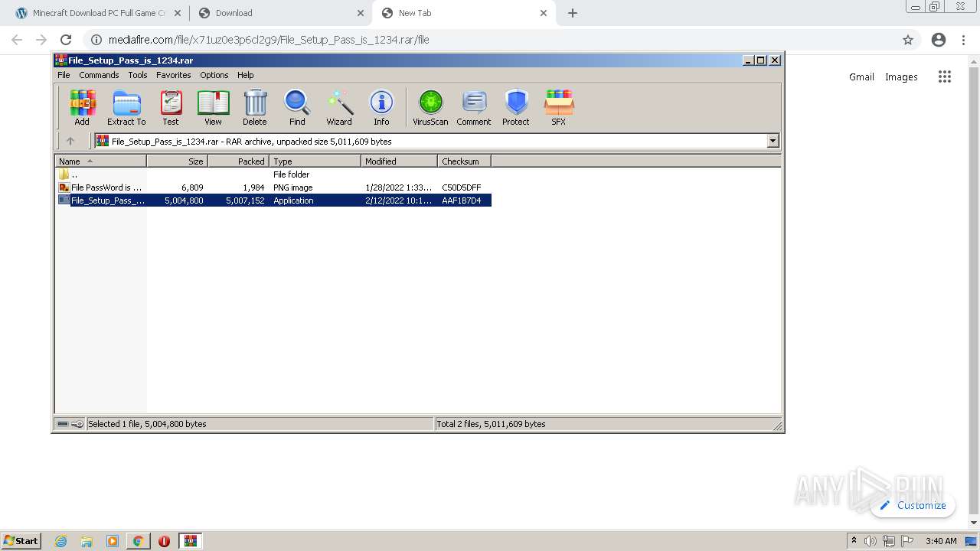
Task: Run the Test archive tool
Action: click(171, 107)
